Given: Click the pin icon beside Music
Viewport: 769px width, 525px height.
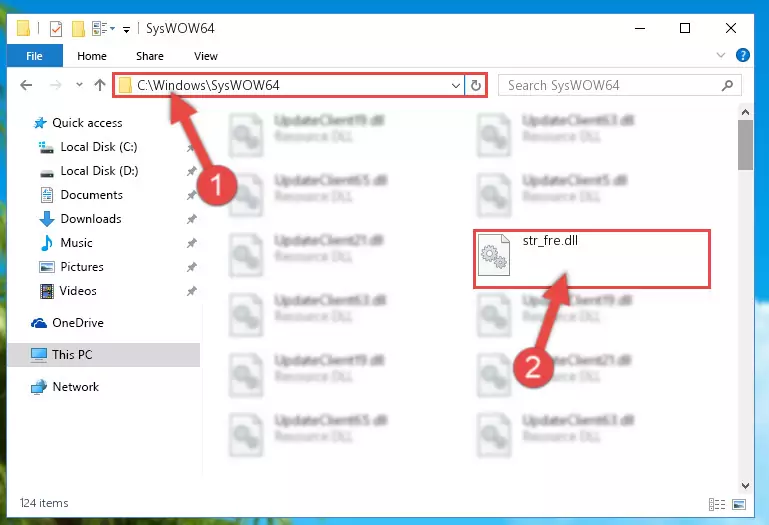Looking at the screenshot, I should click(191, 243).
